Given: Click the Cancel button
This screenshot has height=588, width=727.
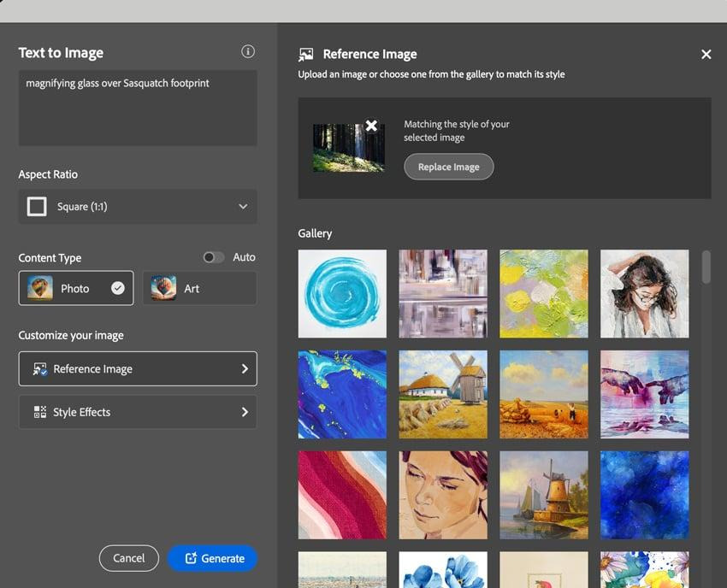Looking at the screenshot, I should point(129,558).
